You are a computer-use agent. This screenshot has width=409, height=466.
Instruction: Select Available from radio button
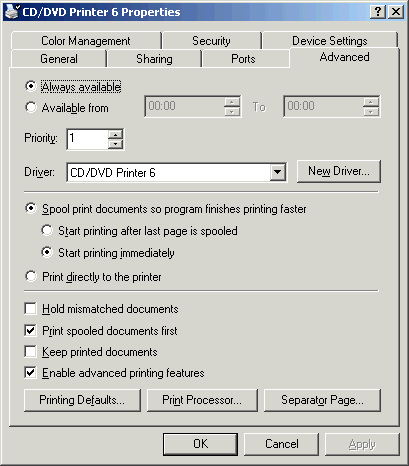pos(31,107)
